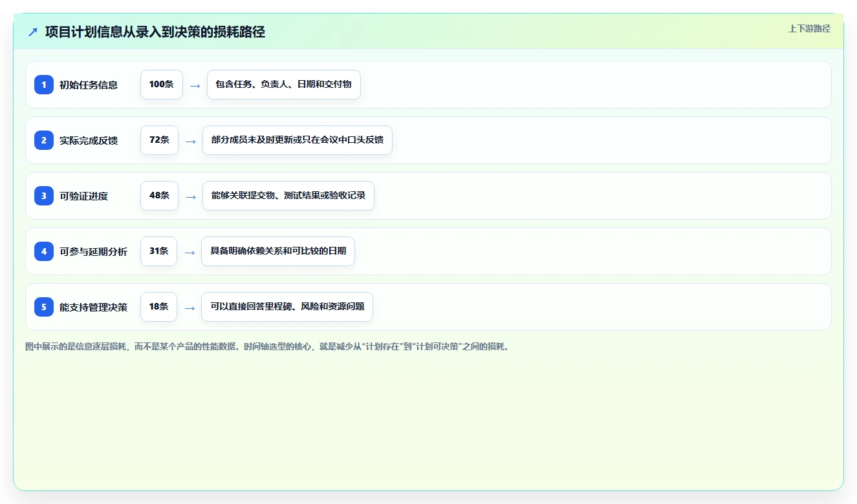Click the arrow after 100条

[195, 85]
